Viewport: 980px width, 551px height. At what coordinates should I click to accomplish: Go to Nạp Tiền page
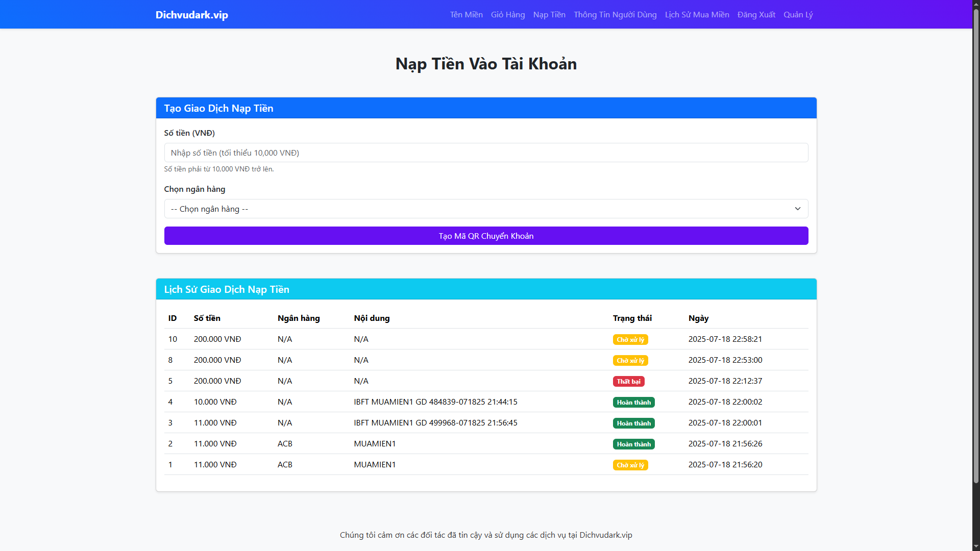click(x=549, y=15)
